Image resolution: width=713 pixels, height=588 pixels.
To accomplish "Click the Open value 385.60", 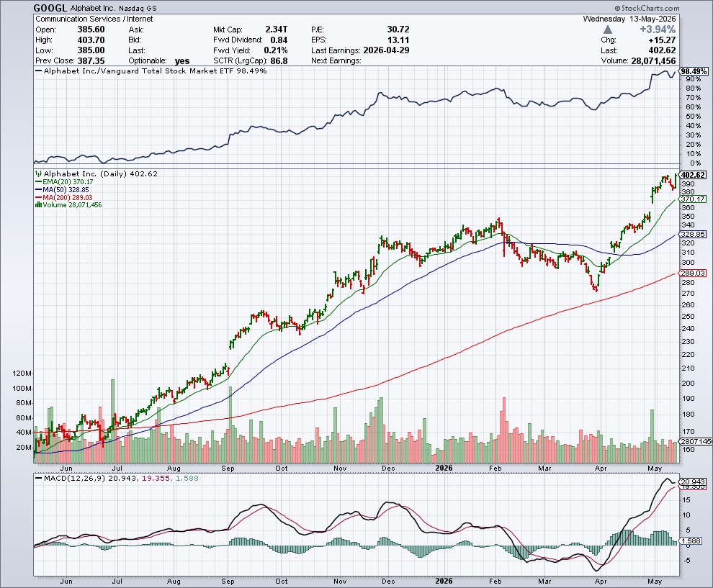I will [x=91, y=30].
